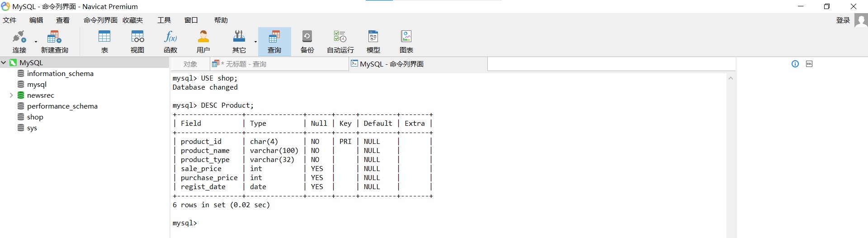Image resolution: width=868 pixels, height=238 pixels.
Task: Open the 图表 (Charts) toolbar icon
Action: 406,42
